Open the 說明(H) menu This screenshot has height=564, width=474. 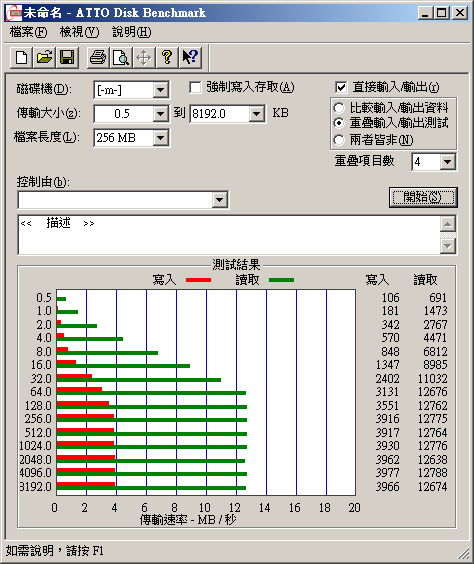(132, 32)
